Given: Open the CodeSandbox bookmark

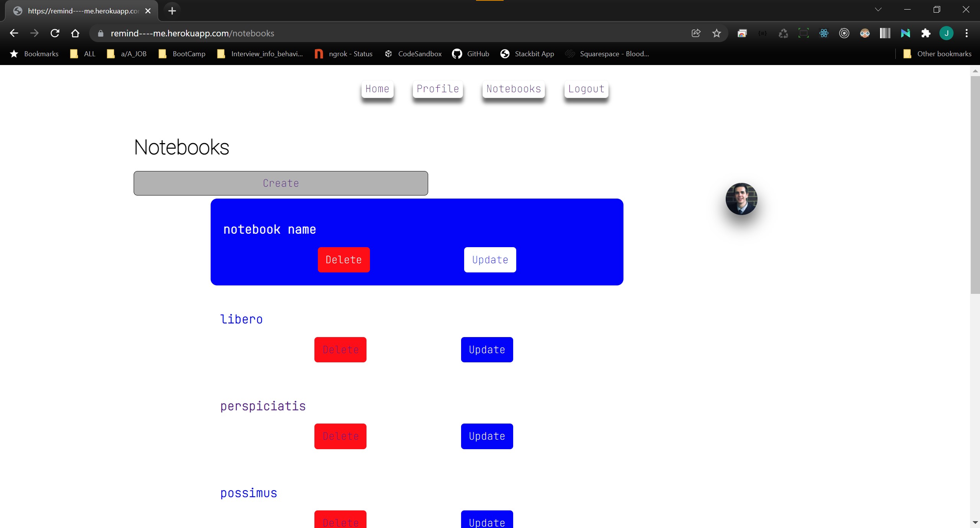Looking at the screenshot, I should [413, 54].
